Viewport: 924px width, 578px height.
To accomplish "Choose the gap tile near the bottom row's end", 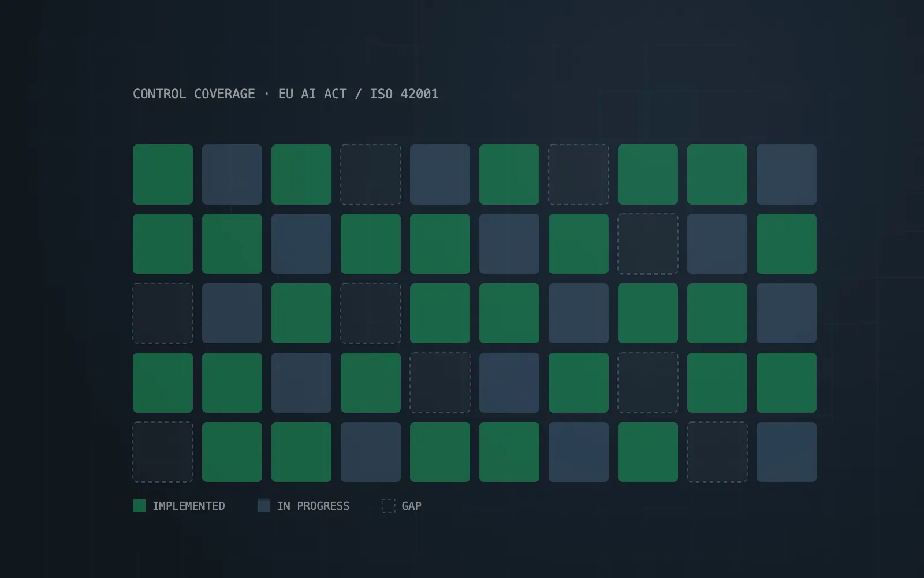I will click(x=717, y=452).
